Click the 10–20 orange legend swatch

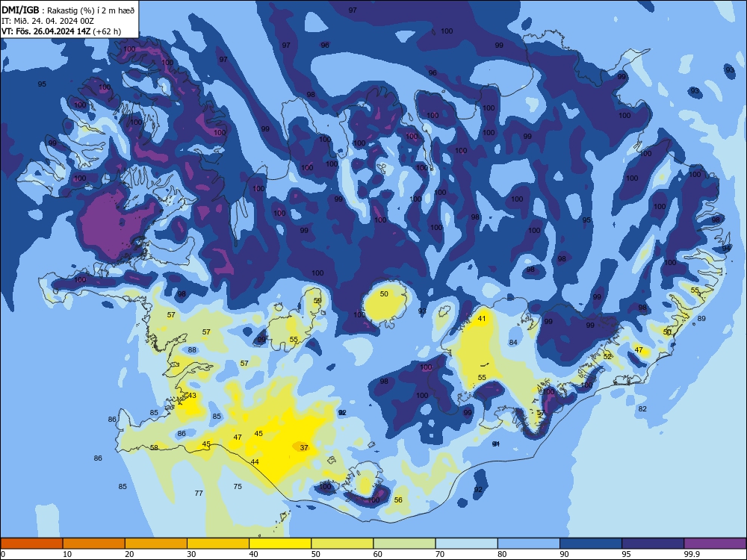click(x=94, y=544)
